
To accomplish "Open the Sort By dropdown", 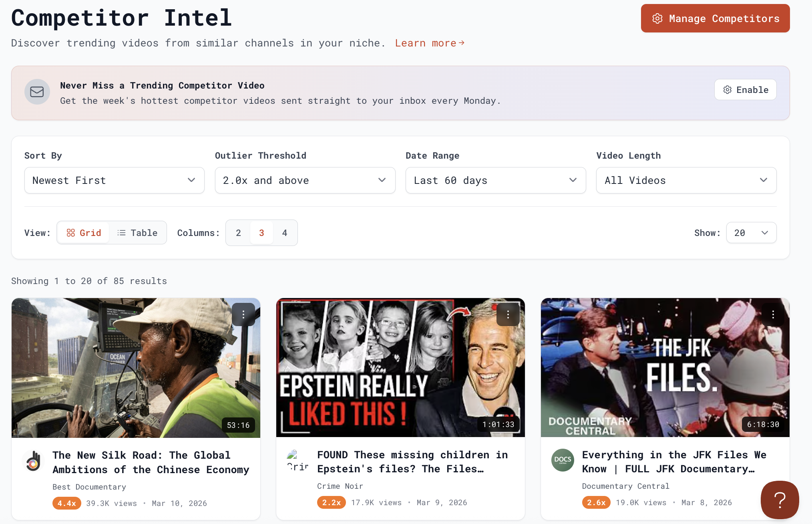I will [x=115, y=180].
